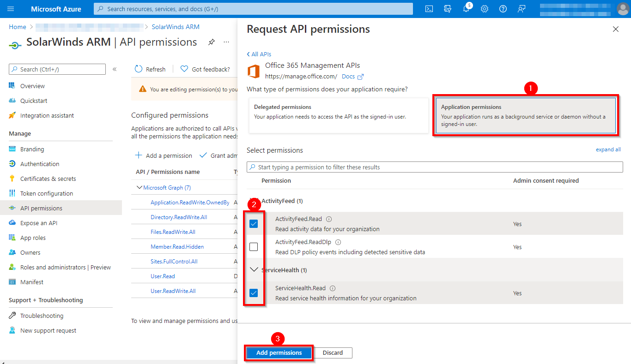
Task: Open the Azure Cloud Shell
Action: [429, 8]
